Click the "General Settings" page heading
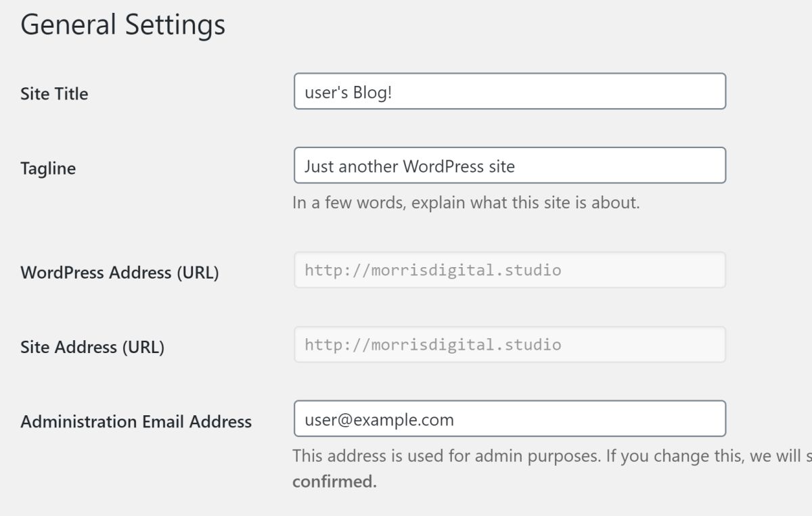The height and width of the screenshot is (516, 812). point(122,25)
